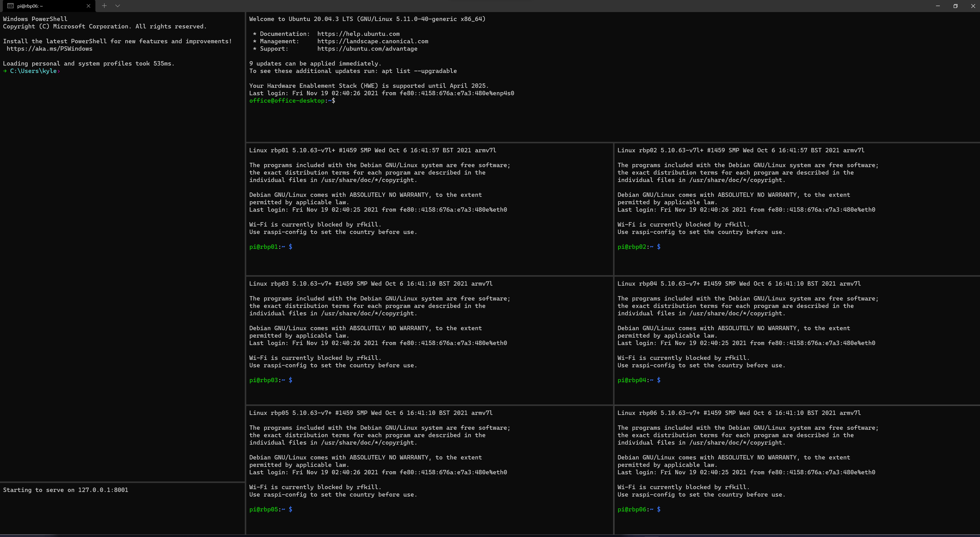Focus the pi@rbp06 prompt
Viewport: 980px width, 537px height.
(639, 509)
